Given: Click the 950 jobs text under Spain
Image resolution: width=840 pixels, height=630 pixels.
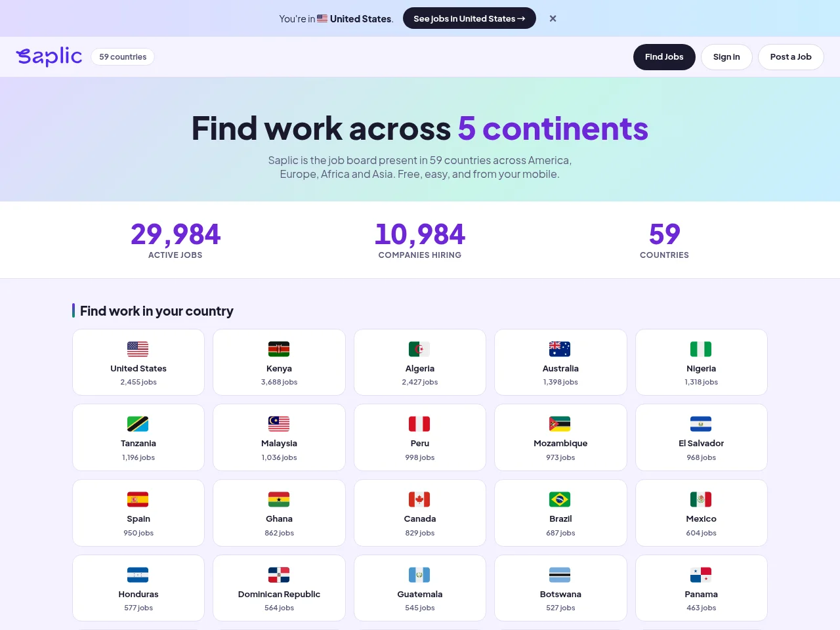Looking at the screenshot, I should [138, 533].
